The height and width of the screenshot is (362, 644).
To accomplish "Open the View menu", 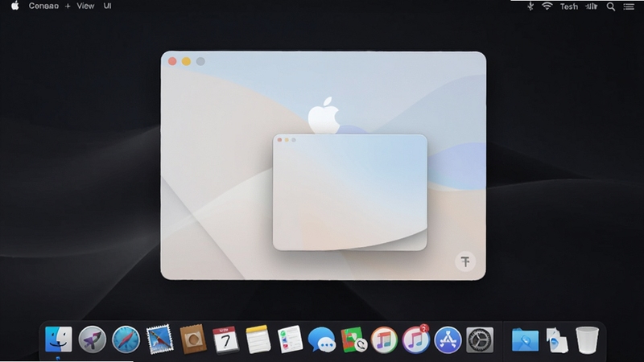I will click(x=85, y=6).
